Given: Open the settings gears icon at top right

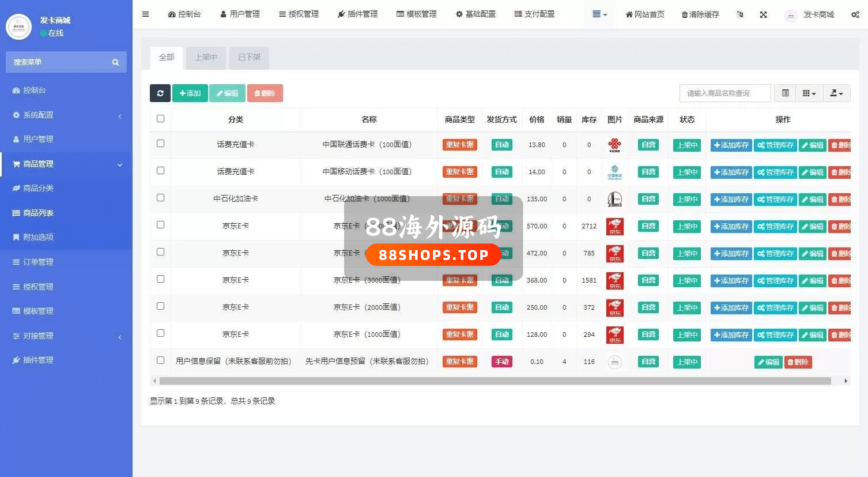Looking at the screenshot, I should coord(855,14).
